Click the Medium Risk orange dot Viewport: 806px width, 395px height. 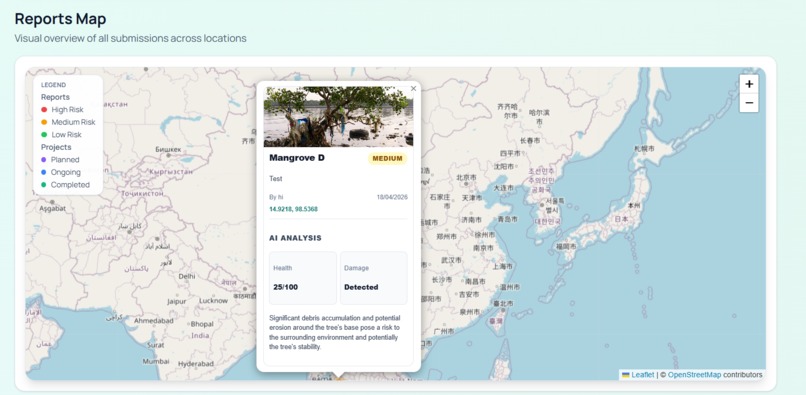point(44,122)
